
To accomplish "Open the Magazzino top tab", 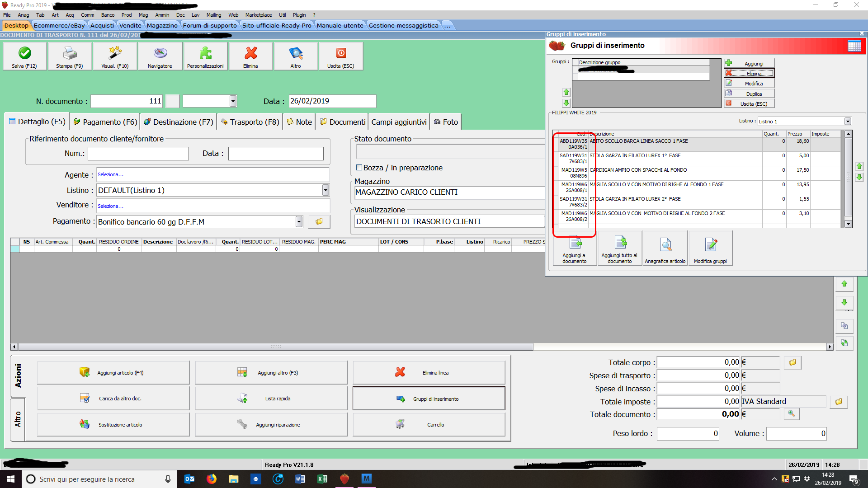I will coord(162,25).
